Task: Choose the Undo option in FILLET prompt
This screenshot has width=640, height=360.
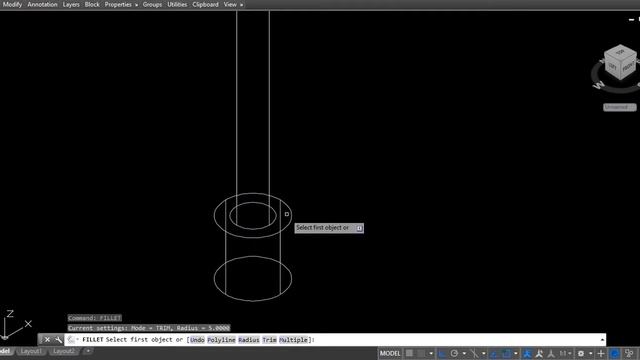Action: pos(197,340)
